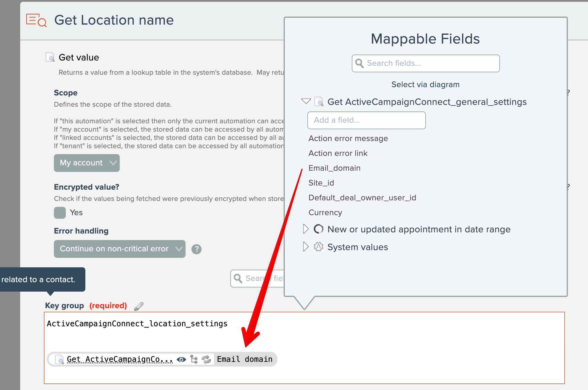Enable the Encrypted value Yes checkbox
The image size is (588, 390).
click(60, 213)
